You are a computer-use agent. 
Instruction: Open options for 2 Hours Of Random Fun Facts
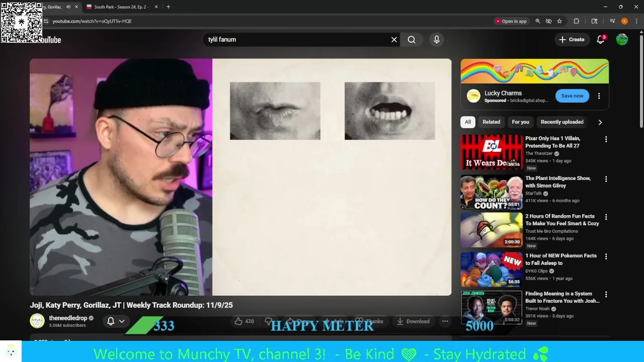606,217
